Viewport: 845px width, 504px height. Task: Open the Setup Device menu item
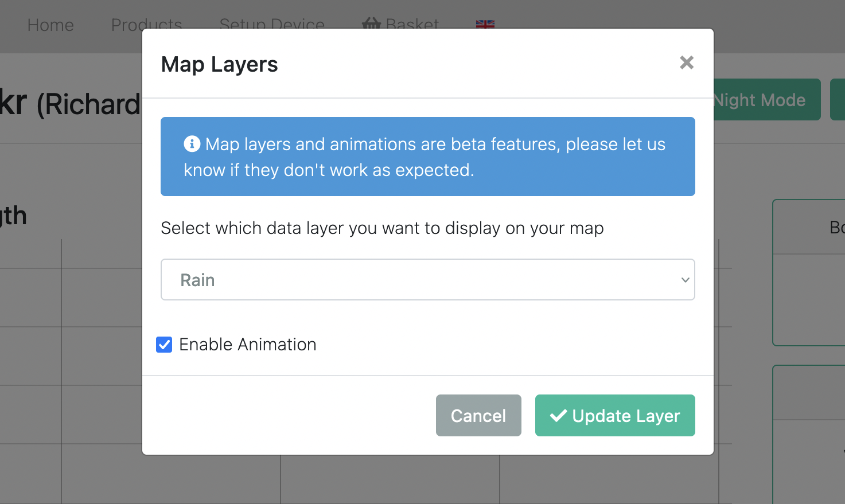coord(272,25)
